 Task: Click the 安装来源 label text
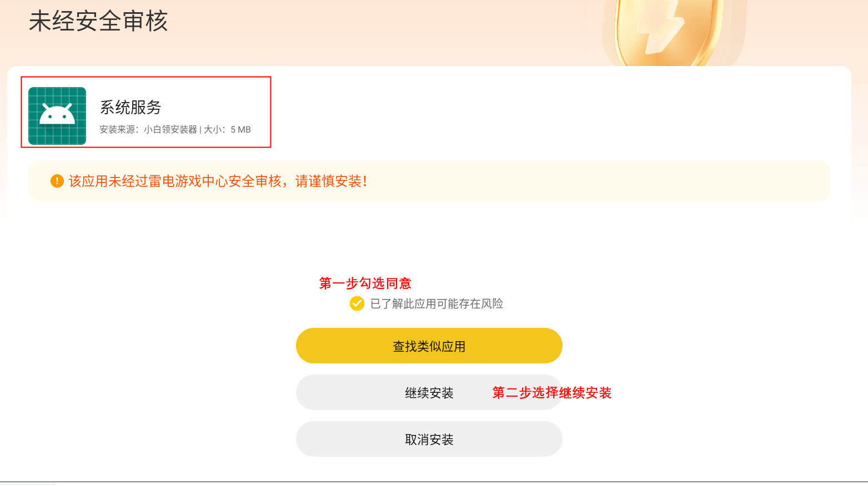click(x=117, y=130)
